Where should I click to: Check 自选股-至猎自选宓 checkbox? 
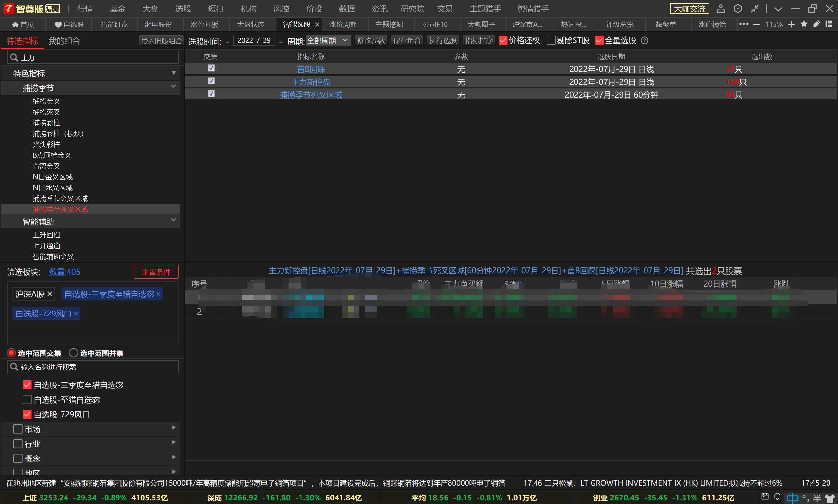point(27,399)
